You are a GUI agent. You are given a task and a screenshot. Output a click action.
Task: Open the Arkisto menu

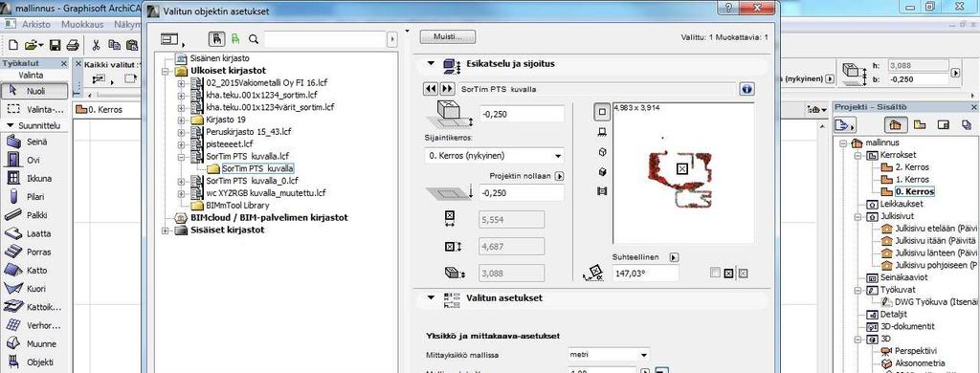click(37, 24)
